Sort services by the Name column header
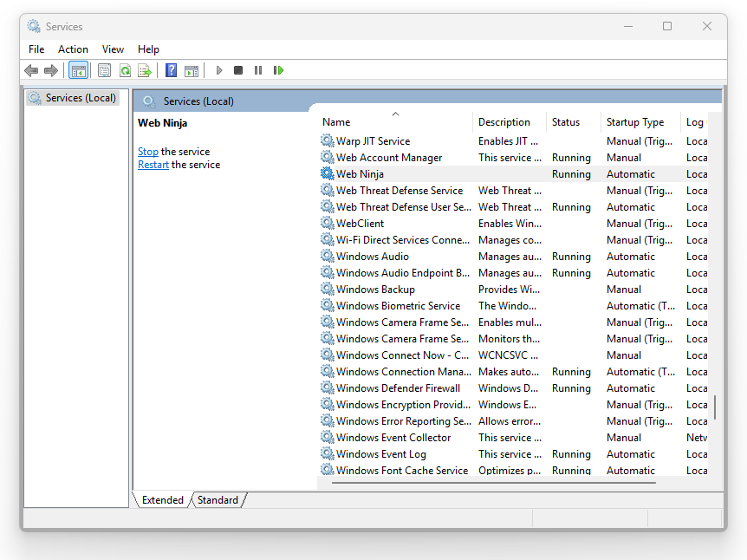The image size is (747, 560). (x=395, y=122)
